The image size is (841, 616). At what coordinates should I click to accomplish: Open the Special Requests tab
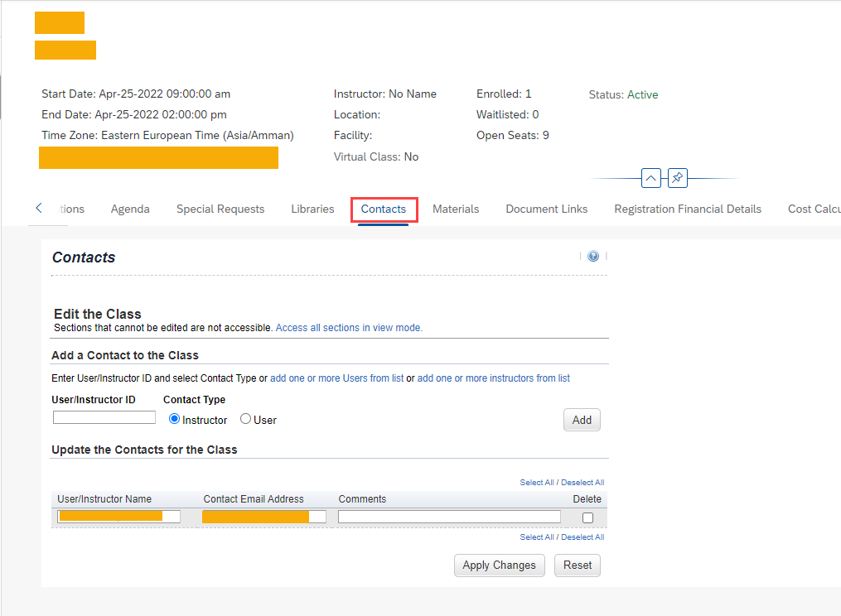pyautogui.click(x=220, y=209)
